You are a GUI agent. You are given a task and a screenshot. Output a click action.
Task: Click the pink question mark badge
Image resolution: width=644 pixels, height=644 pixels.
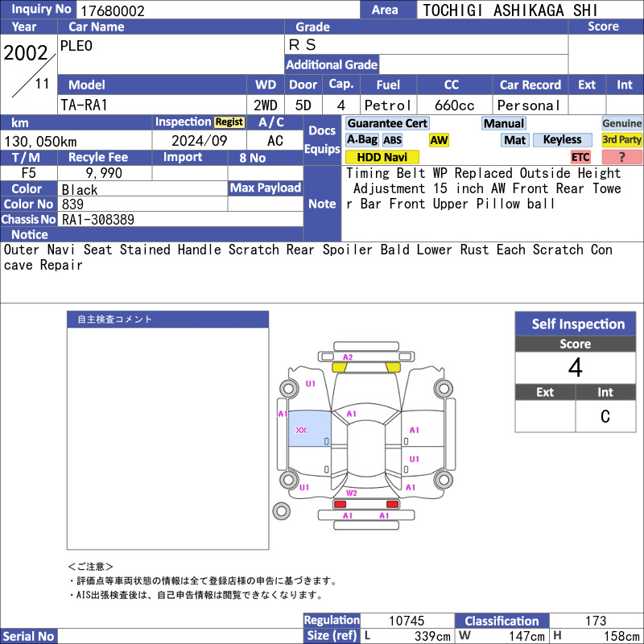coord(621,157)
